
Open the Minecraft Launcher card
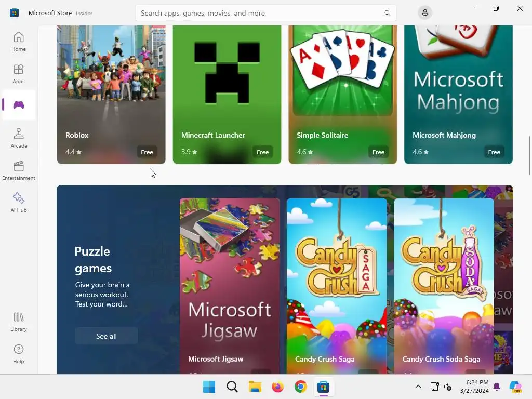(x=227, y=95)
